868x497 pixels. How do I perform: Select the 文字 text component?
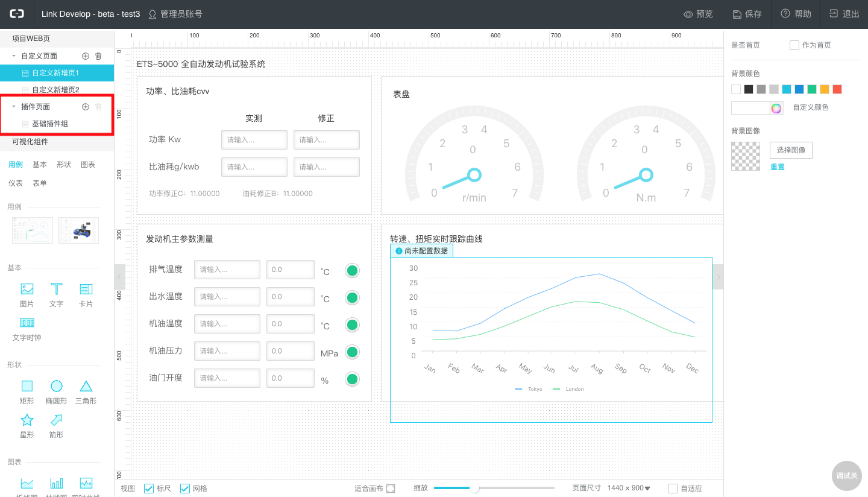(56, 289)
